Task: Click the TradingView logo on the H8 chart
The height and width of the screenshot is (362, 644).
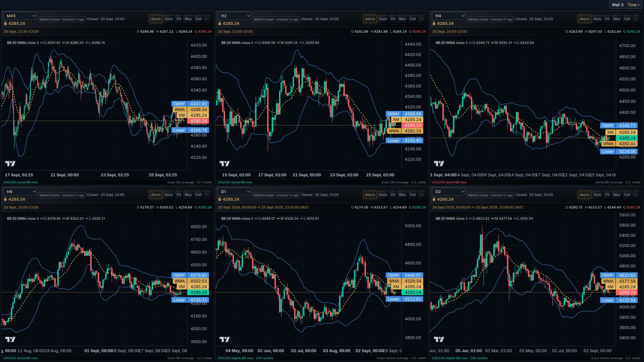Action: (10, 339)
